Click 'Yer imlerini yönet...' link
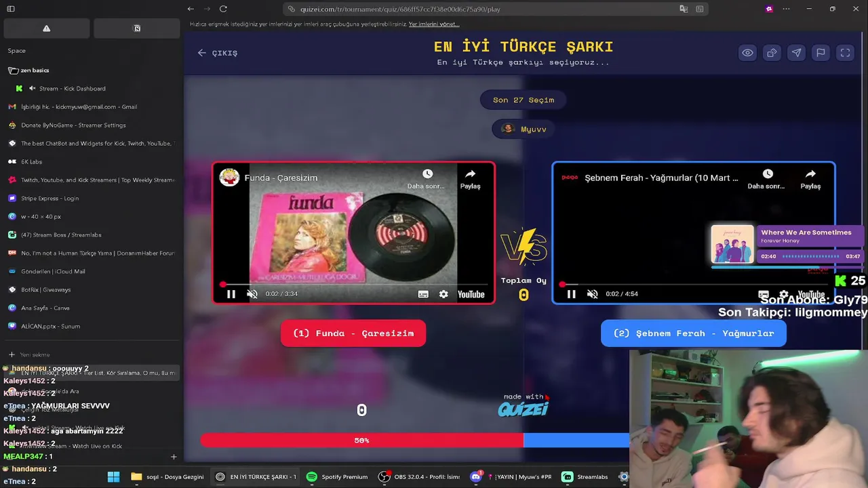Image resolution: width=868 pixels, height=488 pixels. point(434,24)
